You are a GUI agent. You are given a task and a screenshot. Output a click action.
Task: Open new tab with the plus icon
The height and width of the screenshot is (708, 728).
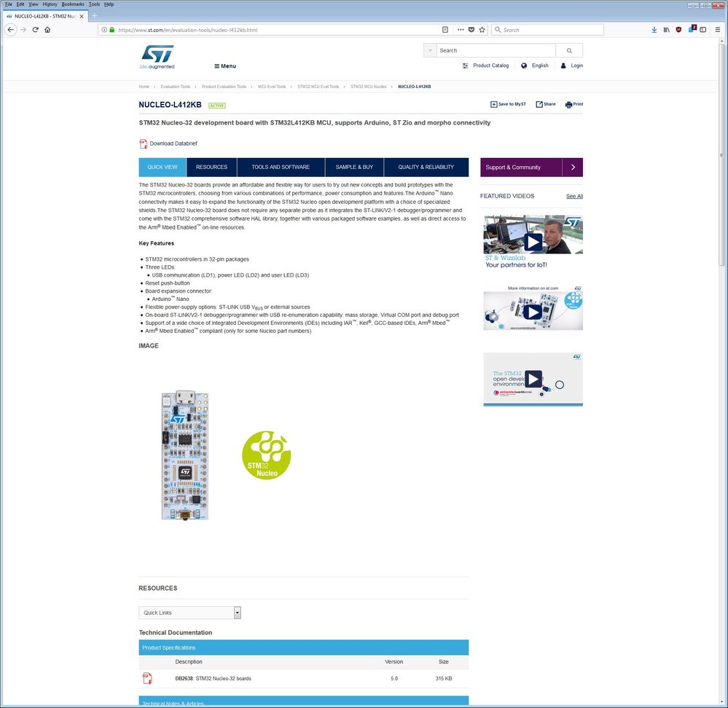(x=94, y=16)
